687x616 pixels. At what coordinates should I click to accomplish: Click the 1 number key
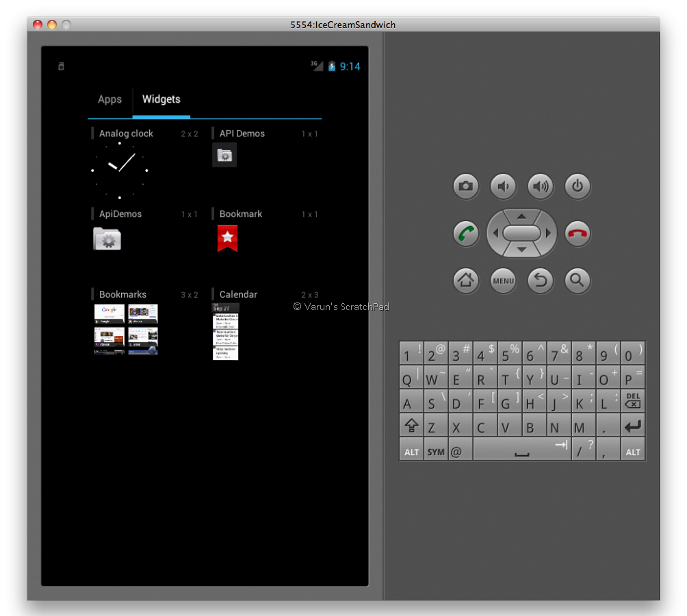(411, 353)
